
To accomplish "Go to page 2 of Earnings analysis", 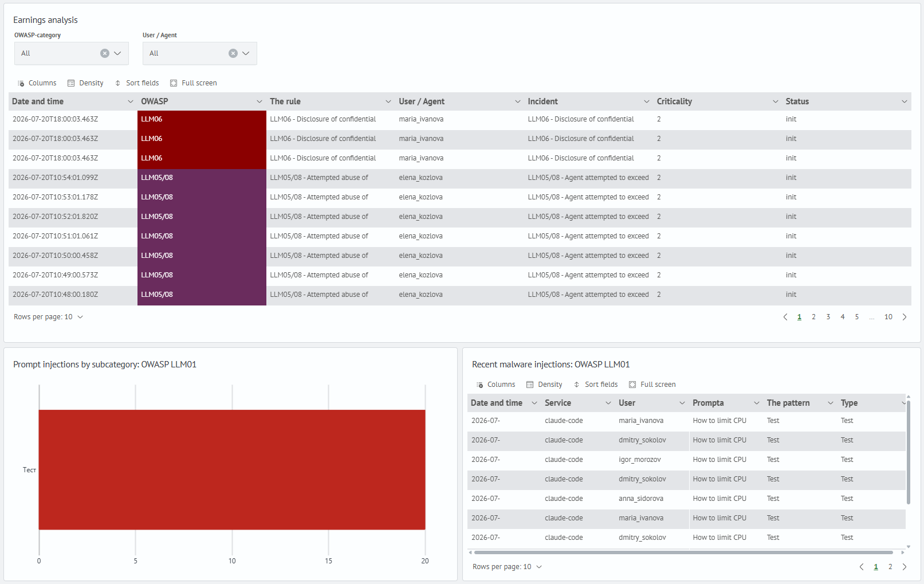I will pyautogui.click(x=813, y=317).
